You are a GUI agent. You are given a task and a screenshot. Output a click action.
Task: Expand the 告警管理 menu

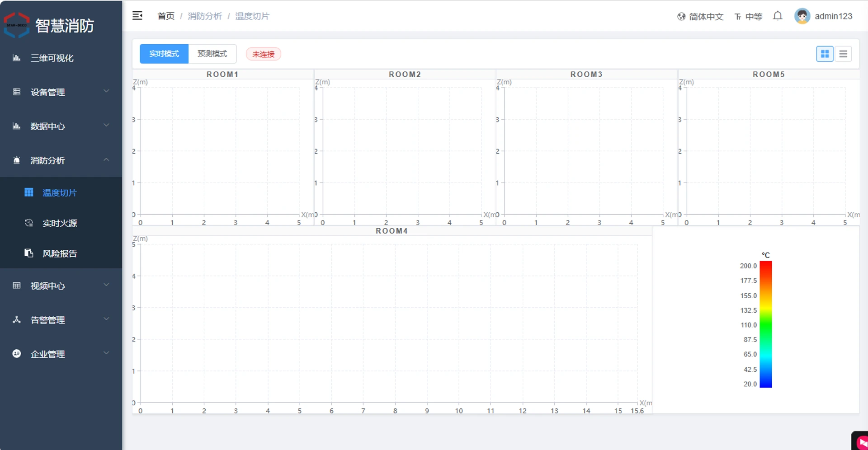click(61, 320)
